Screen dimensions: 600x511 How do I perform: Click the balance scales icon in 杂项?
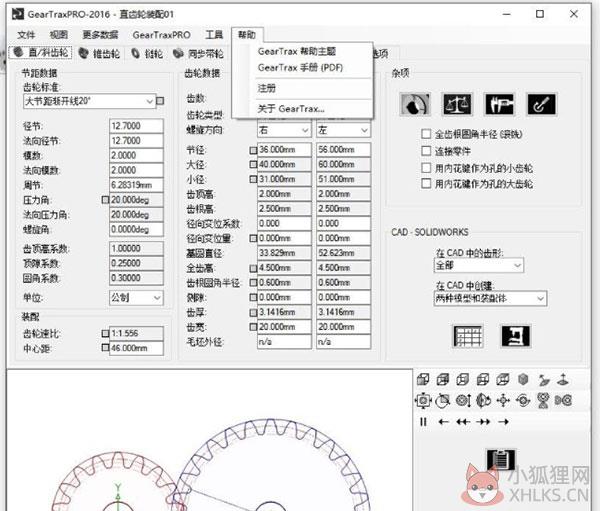click(x=457, y=104)
